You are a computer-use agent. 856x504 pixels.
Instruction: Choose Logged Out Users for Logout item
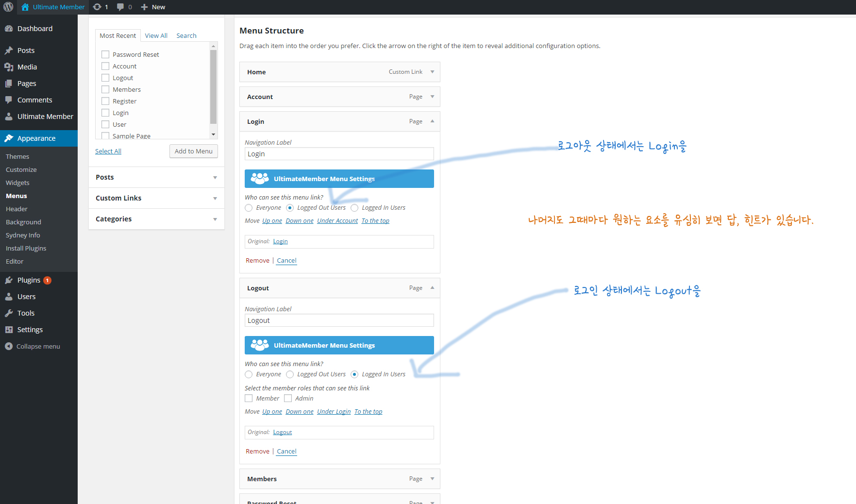[290, 374]
